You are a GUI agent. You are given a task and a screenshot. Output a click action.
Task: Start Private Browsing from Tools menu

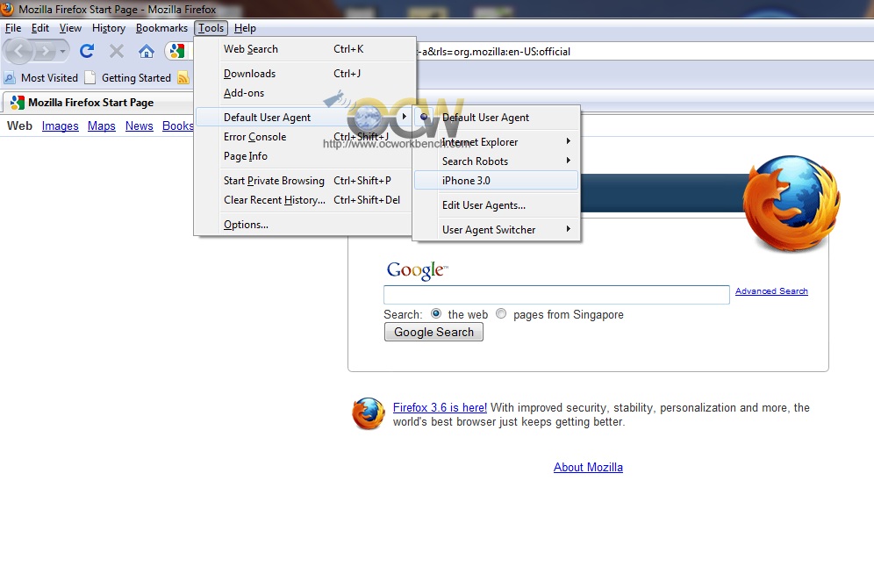[x=304, y=181]
